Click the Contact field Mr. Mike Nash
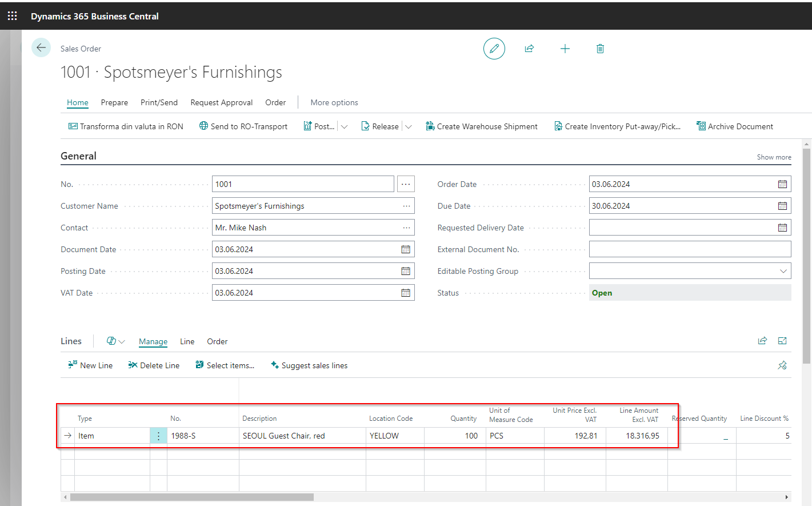Screen dimensions: 812x506 (x=313, y=228)
